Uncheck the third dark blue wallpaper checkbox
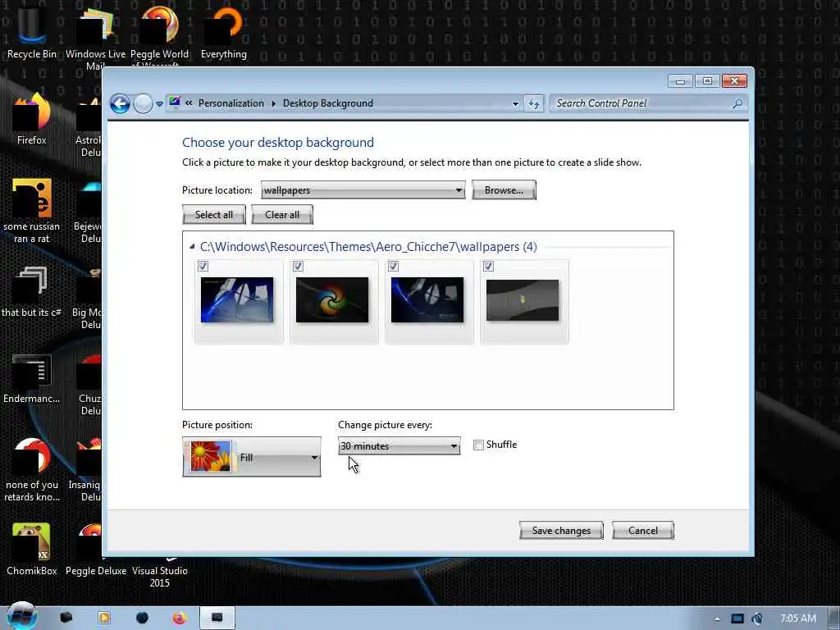This screenshot has width=840, height=630. click(x=393, y=267)
